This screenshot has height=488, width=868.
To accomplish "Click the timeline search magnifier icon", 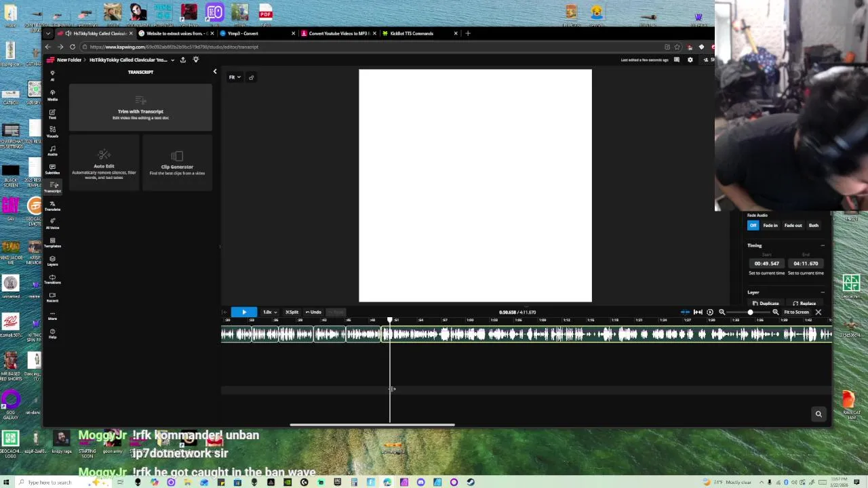I will (x=818, y=413).
